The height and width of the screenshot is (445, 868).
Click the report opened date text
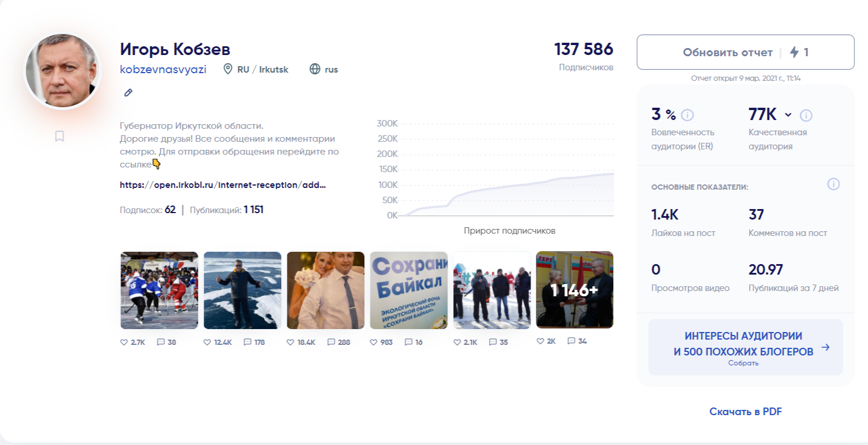click(746, 77)
